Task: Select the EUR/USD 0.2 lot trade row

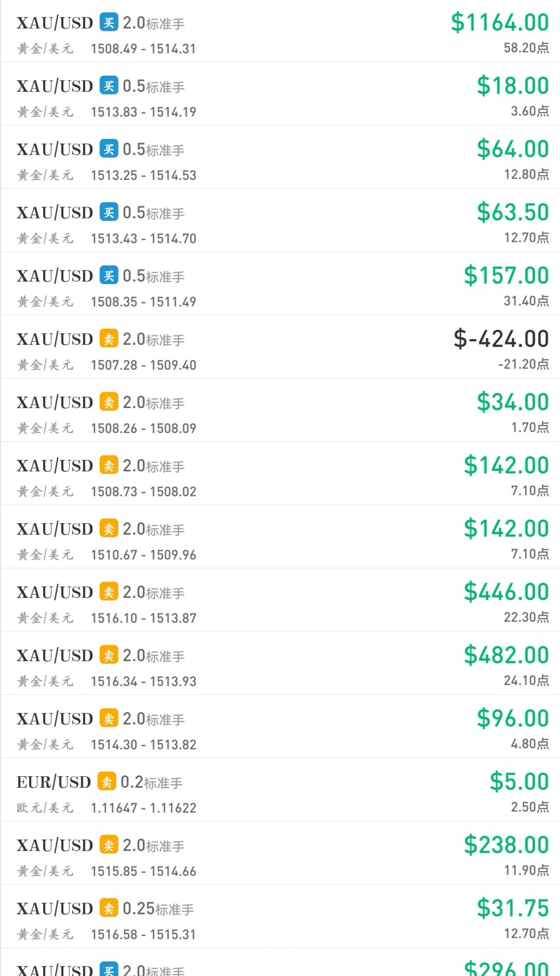Action: 280,790
